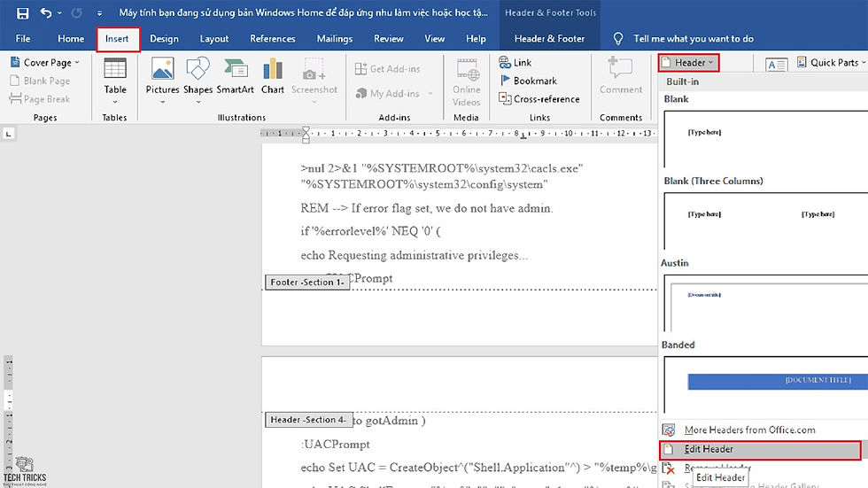Click the Table grid icon
868x488 pixels.
click(x=115, y=69)
